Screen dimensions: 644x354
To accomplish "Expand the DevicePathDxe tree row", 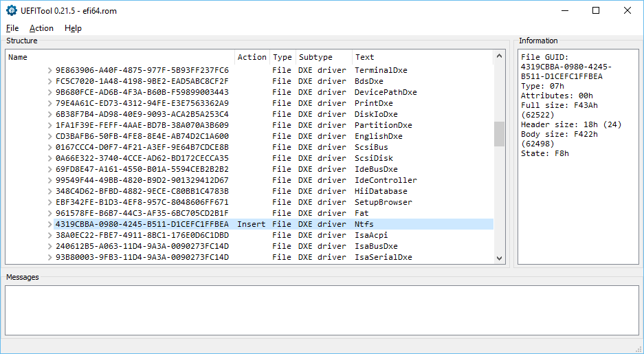I will [x=49, y=92].
